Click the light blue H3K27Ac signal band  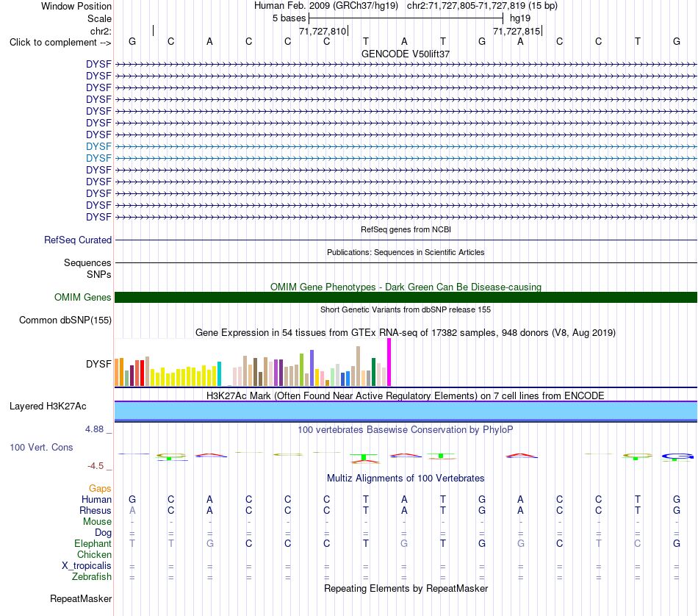point(406,411)
